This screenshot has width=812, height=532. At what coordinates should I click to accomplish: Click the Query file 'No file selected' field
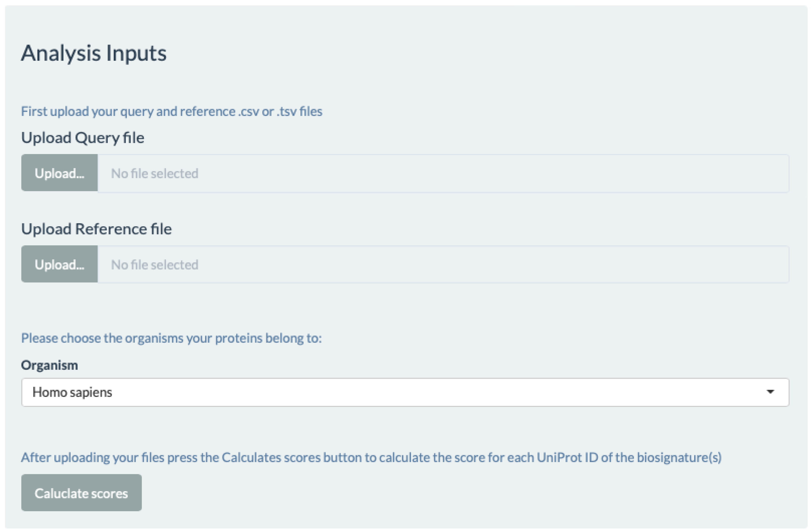(x=443, y=173)
